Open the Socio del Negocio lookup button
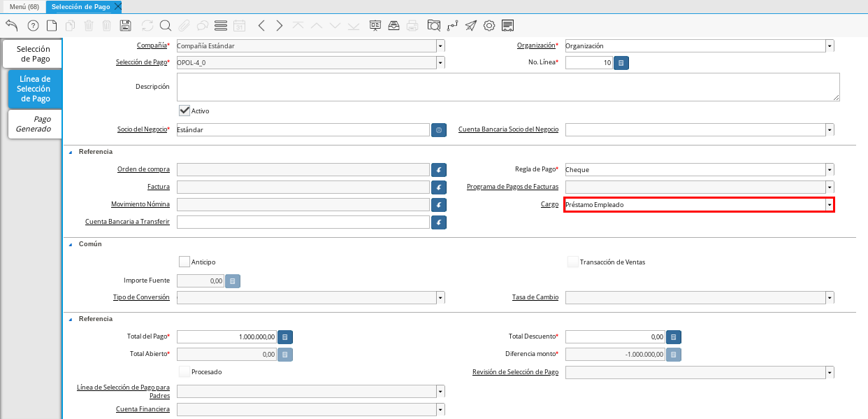868x419 pixels. [439, 130]
